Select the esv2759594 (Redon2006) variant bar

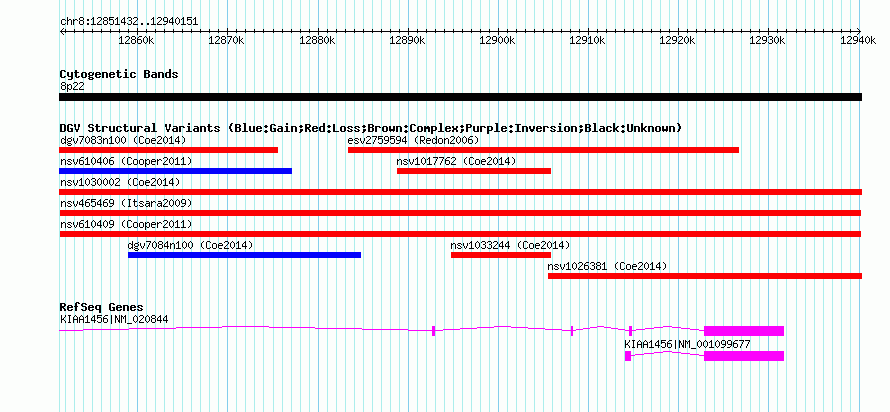pos(543,150)
